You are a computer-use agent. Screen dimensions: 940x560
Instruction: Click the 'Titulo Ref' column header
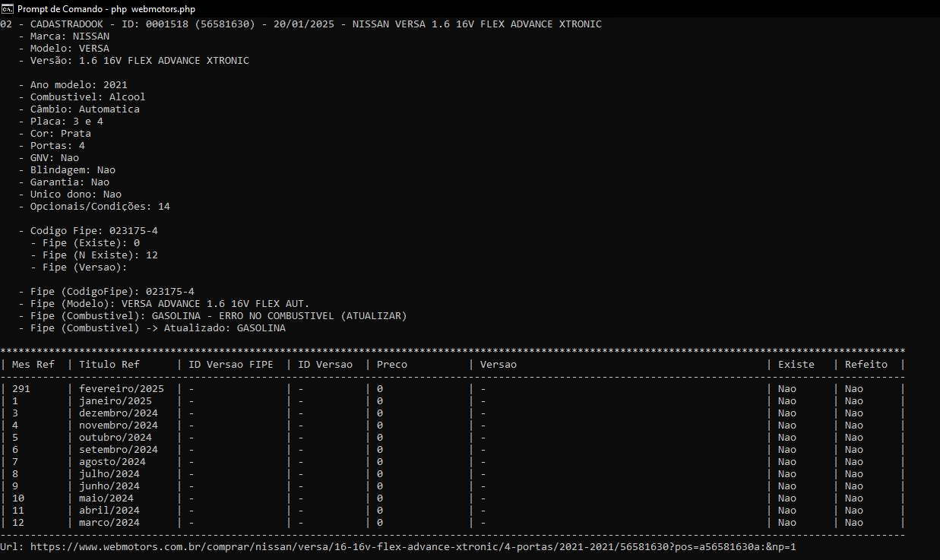[x=109, y=365]
